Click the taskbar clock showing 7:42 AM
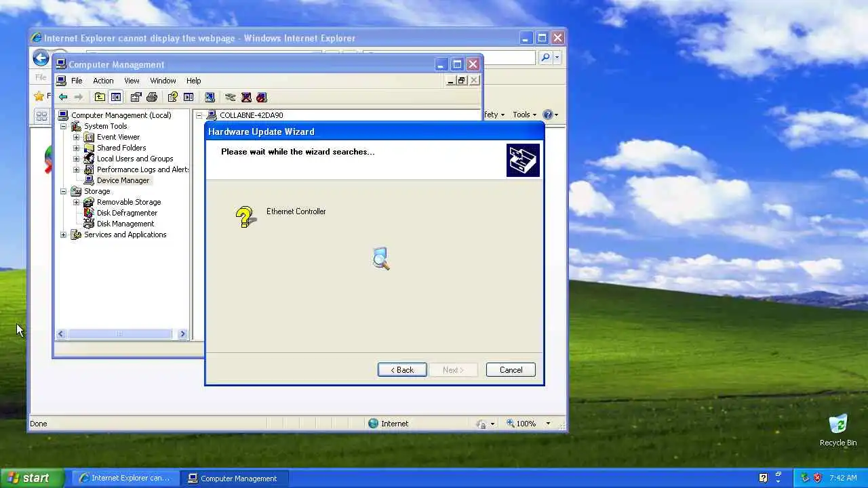 [843, 478]
